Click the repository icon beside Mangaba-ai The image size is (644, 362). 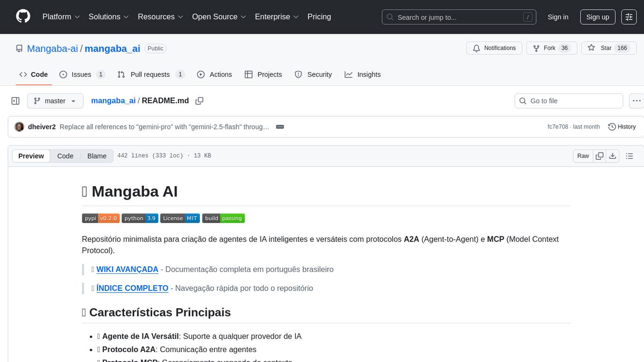(19, 48)
